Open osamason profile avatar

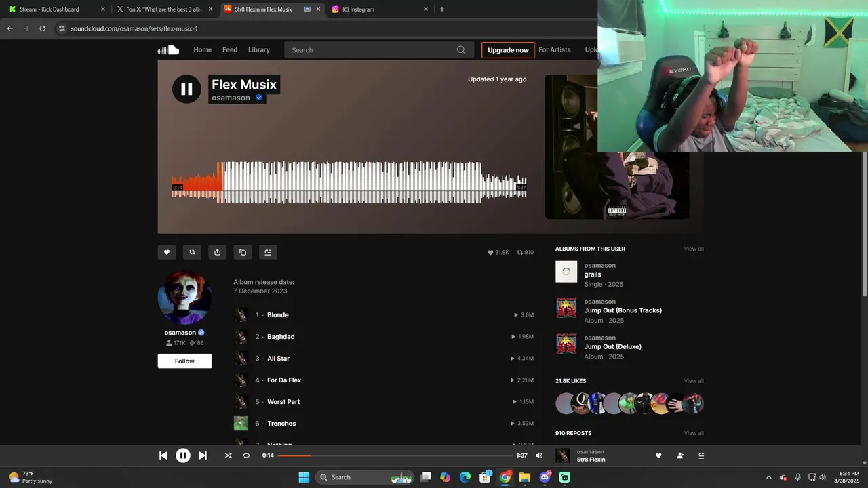[184, 298]
